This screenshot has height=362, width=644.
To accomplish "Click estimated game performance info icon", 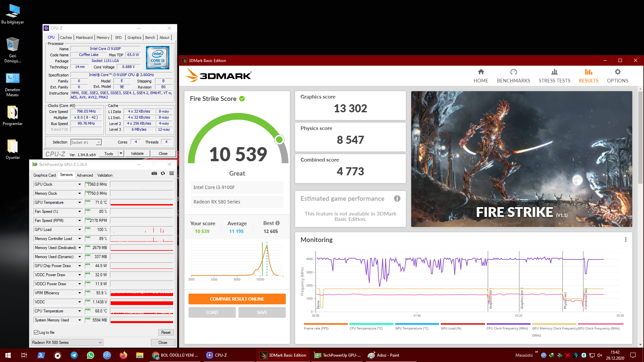I will [x=397, y=198].
